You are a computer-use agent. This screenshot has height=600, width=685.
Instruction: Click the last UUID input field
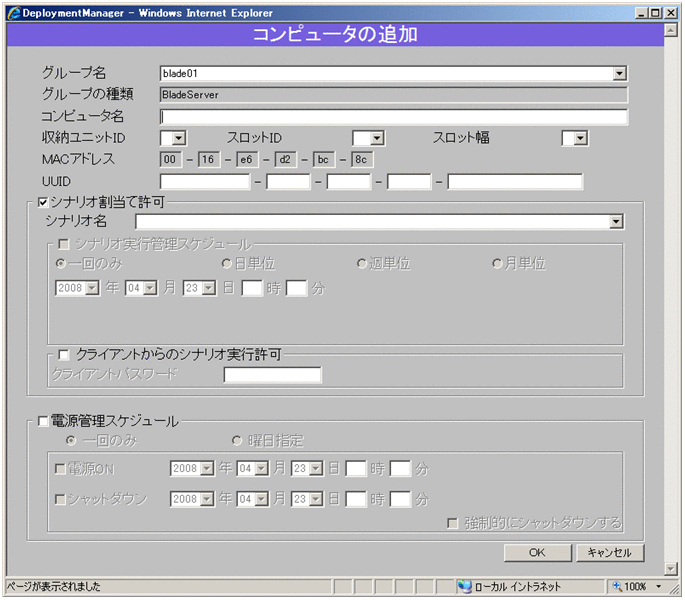coord(515,182)
